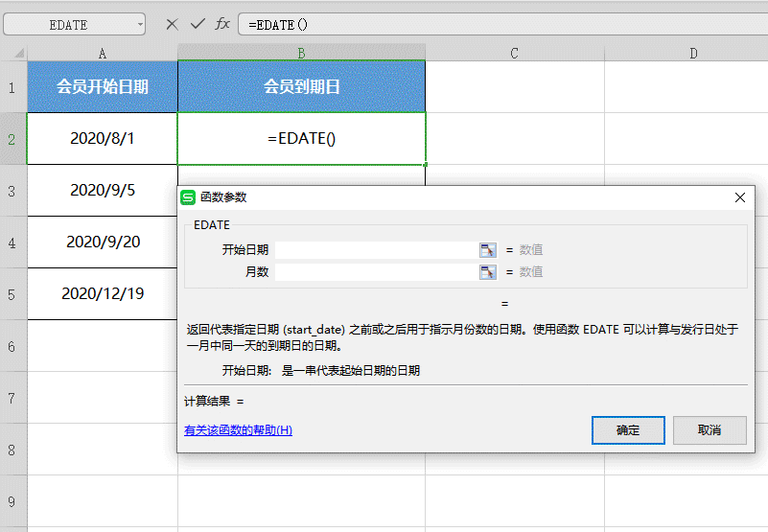Click the WPS logo in dialog title
768x532 pixels.
click(188, 197)
